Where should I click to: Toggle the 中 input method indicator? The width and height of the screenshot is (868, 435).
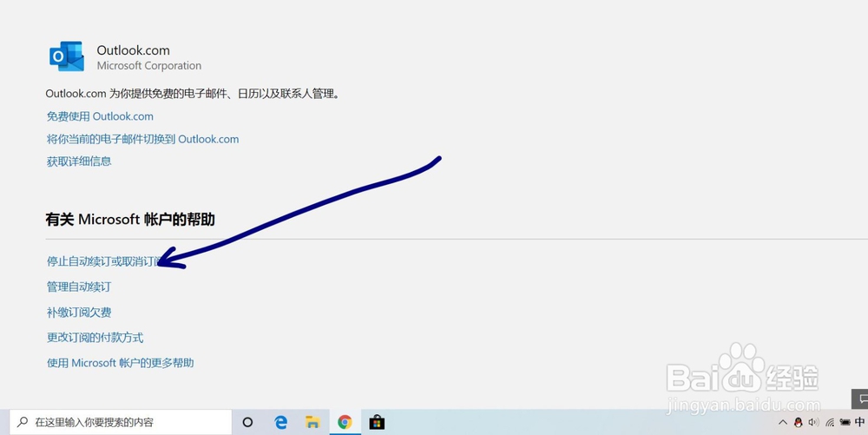click(859, 422)
